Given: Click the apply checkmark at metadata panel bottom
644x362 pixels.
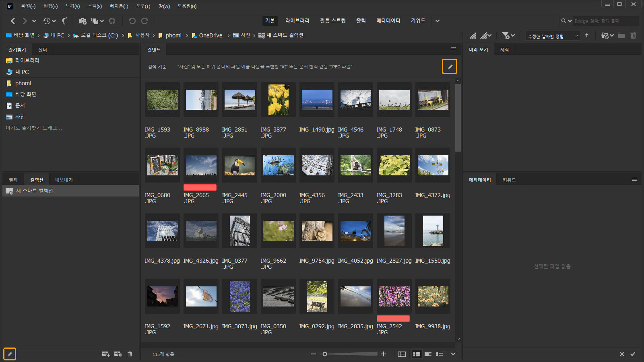Looking at the screenshot, I should (633, 354).
